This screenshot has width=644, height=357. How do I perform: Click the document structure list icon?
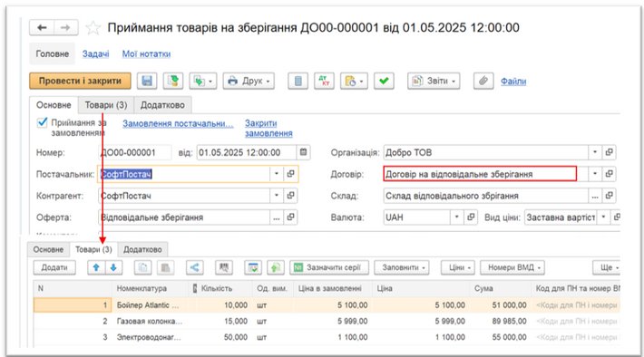pos(298,81)
